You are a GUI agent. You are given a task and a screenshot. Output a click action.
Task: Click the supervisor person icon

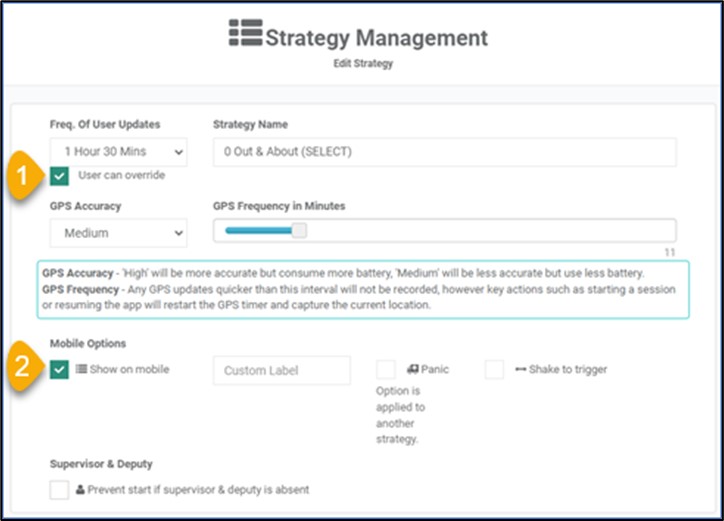point(80,489)
